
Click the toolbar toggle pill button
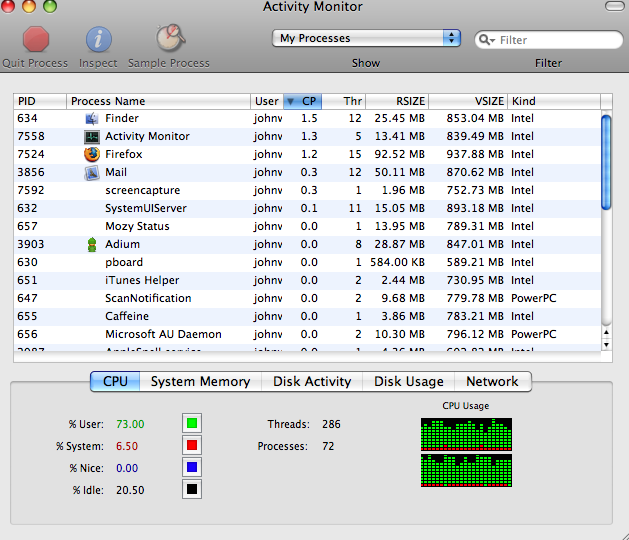click(615, 6)
